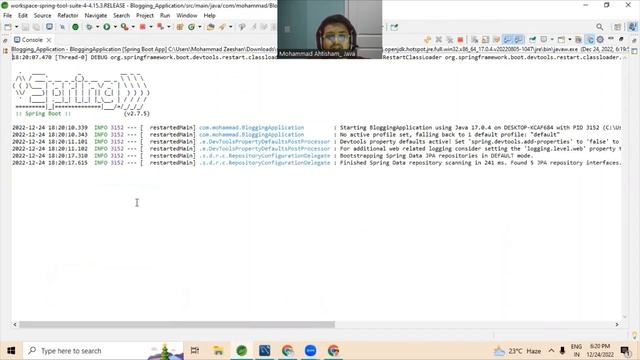The height and width of the screenshot is (360, 640).
Task: Expand the Open Console dropdown arrow
Action: [x=570, y=40]
